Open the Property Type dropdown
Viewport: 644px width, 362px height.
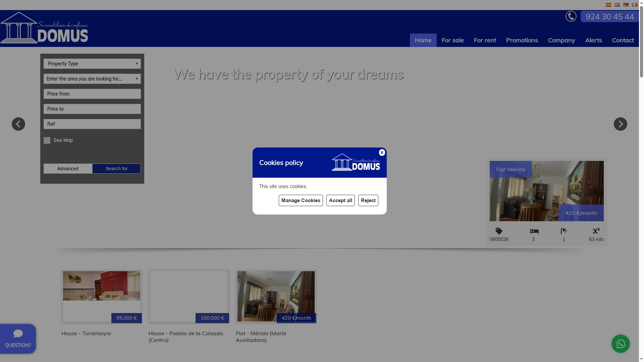[92, 64]
